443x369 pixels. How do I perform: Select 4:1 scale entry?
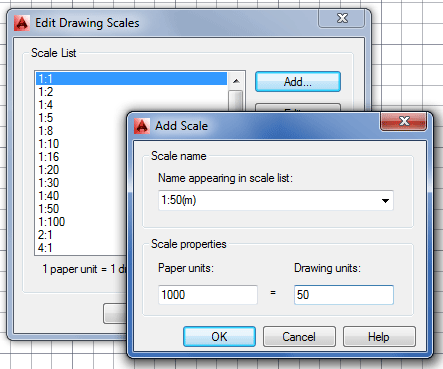click(x=45, y=248)
